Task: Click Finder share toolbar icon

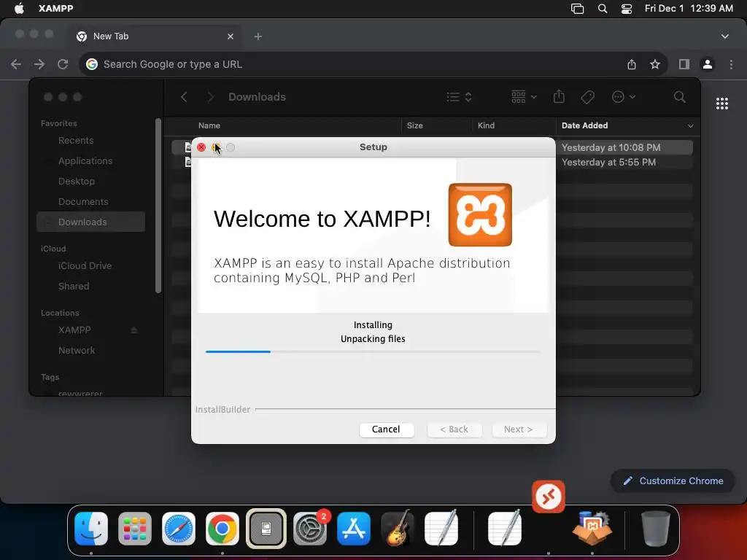Action: [x=559, y=97]
